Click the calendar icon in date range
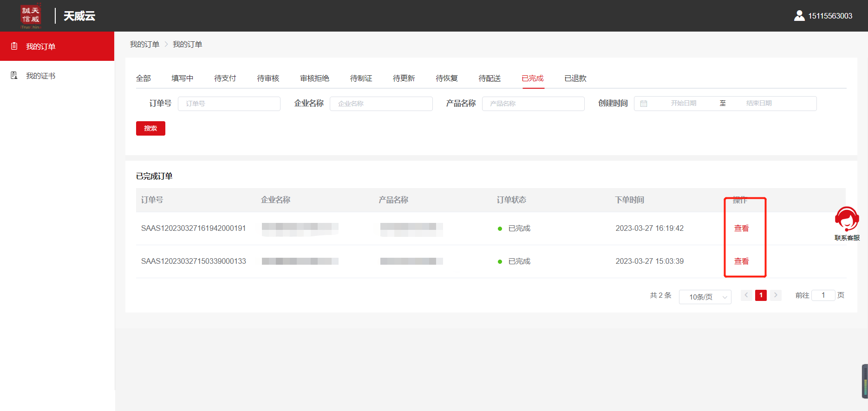This screenshot has width=868, height=411. coord(644,104)
